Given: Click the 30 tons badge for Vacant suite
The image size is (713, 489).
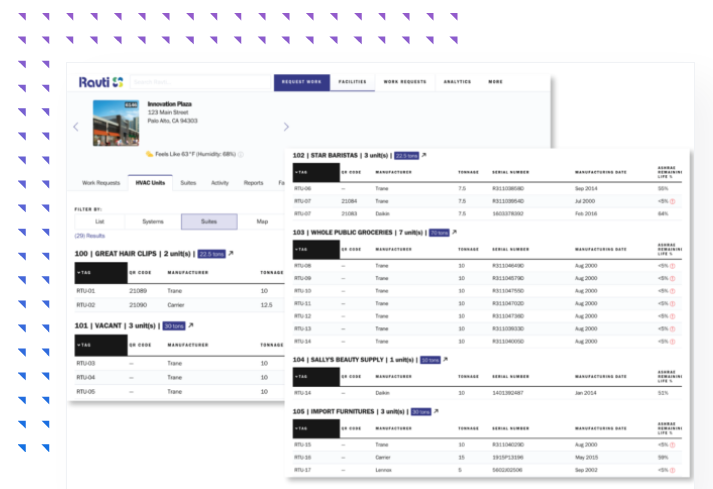Looking at the screenshot, I should point(174,326).
